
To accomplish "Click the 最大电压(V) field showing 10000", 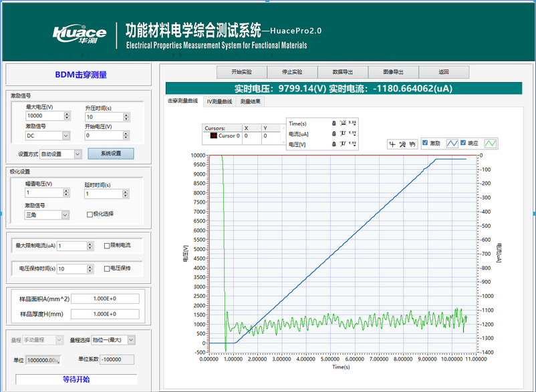I will click(x=45, y=116).
